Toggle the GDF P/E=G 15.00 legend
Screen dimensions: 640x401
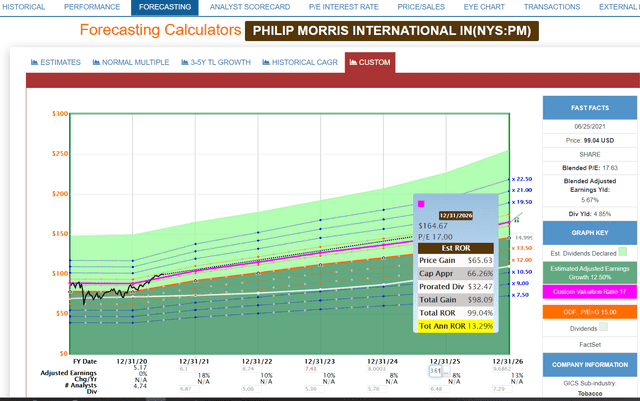[x=590, y=312]
